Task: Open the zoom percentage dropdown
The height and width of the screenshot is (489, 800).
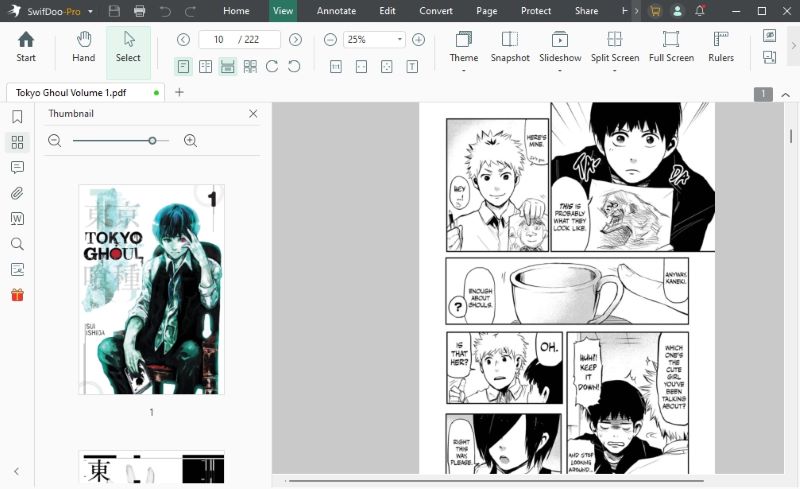Action: [399, 39]
